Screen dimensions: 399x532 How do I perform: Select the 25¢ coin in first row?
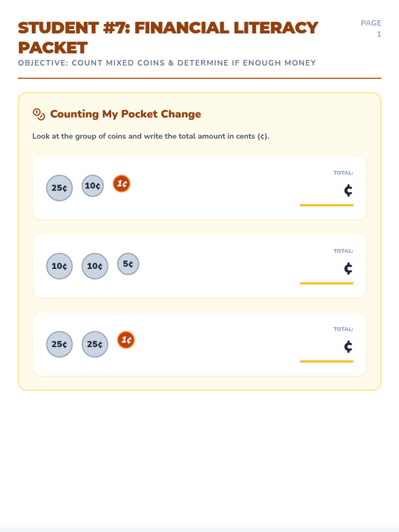click(59, 188)
